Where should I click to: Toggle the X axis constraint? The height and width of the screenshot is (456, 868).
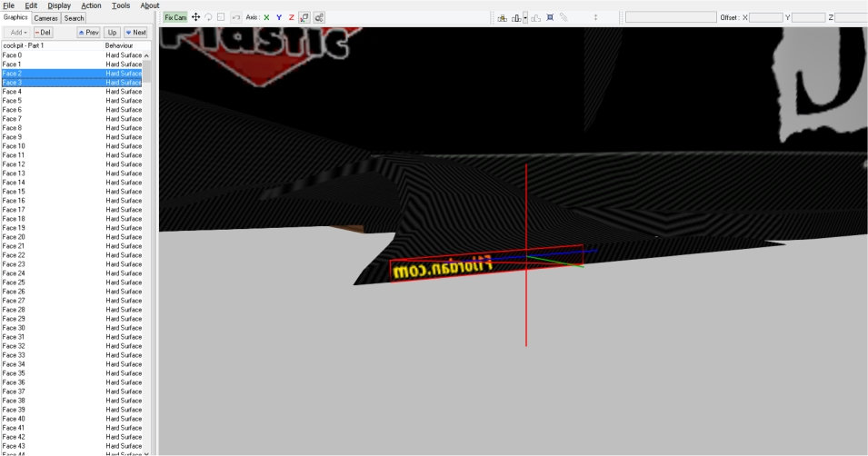pos(267,17)
